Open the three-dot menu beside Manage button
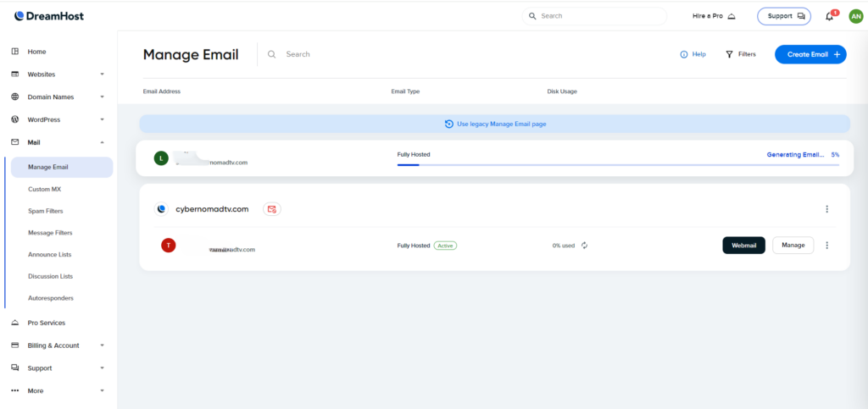This screenshot has height=409, width=868. (826, 246)
